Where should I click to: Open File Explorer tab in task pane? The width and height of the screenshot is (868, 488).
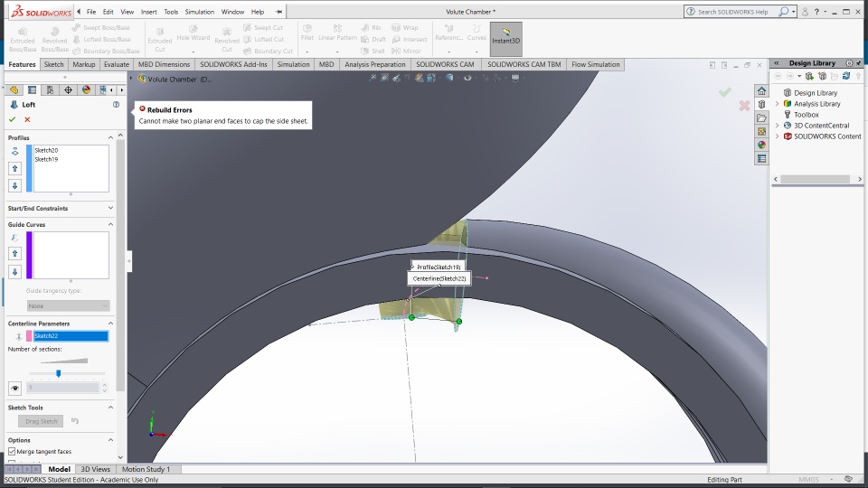(761, 118)
